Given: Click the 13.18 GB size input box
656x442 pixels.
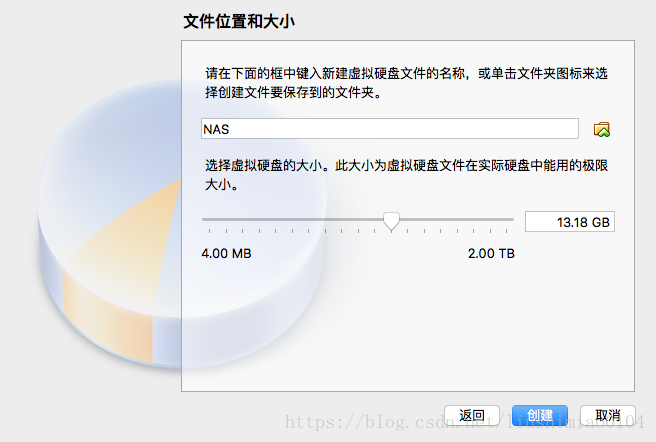Looking at the screenshot, I should 570,222.
